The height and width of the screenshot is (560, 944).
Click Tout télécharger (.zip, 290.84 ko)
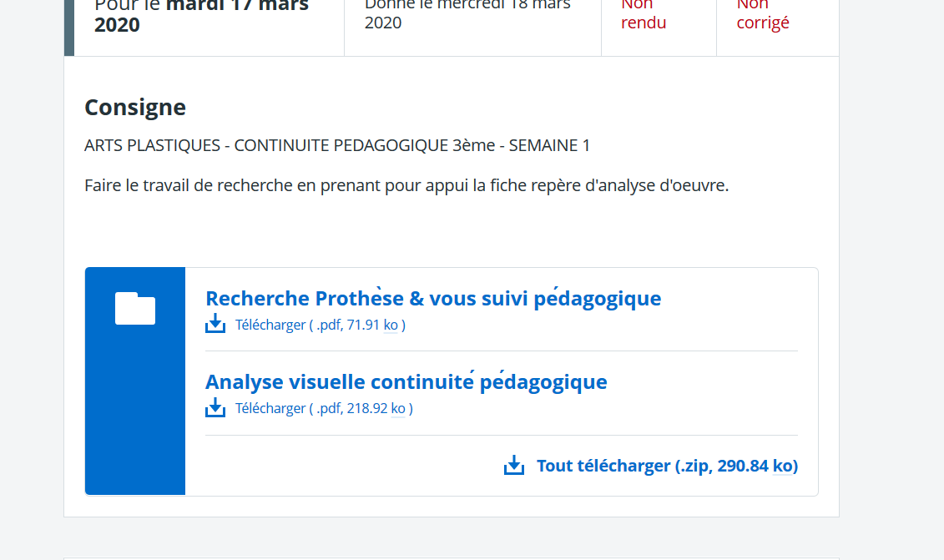(667, 466)
